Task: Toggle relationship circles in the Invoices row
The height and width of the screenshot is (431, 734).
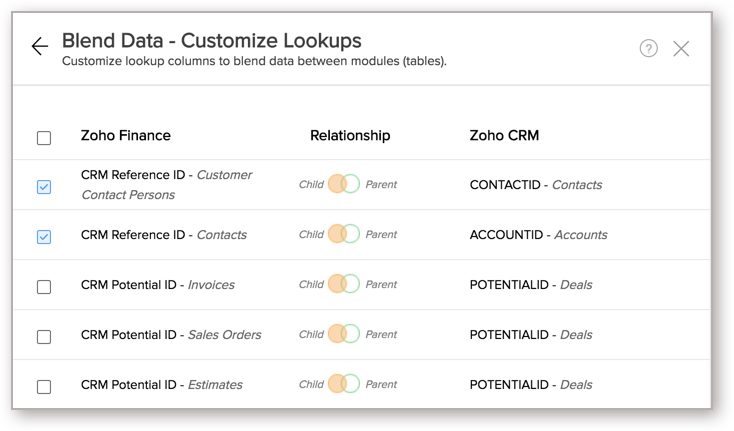Action: tap(344, 284)
